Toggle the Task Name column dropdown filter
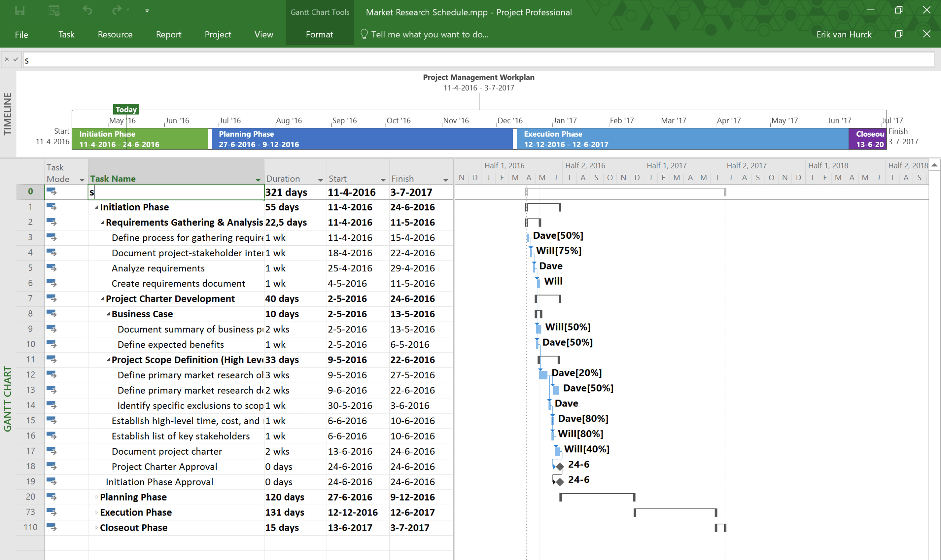Image resolution: width=941 pixels, height=560 pixels. click(258, 179)
